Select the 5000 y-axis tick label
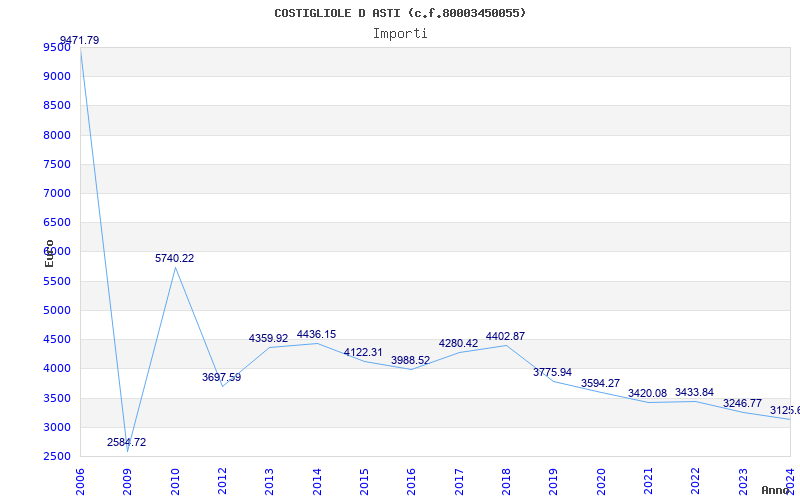Image resolution: width=800 pixels, height=500 pixels. (x=57, y=310)
